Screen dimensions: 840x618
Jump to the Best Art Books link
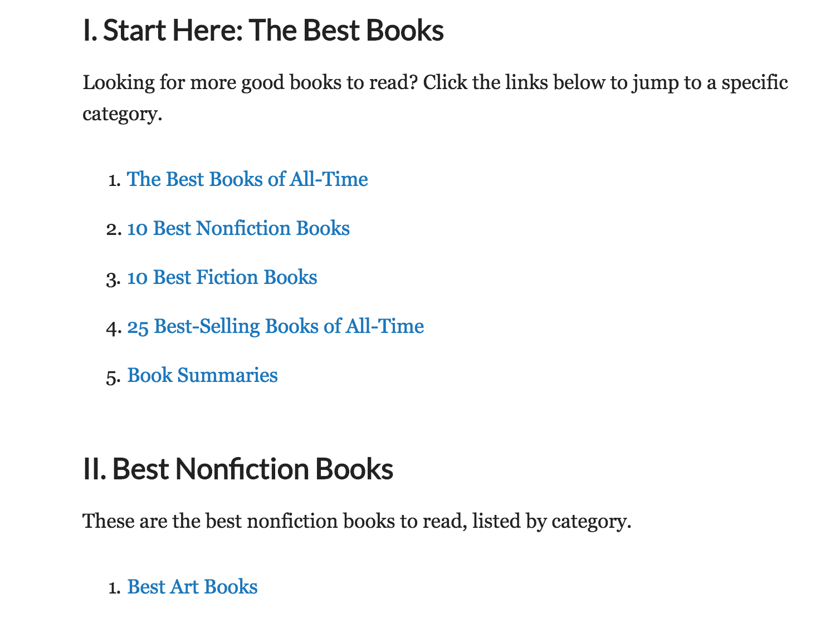[x=192, y=587]
